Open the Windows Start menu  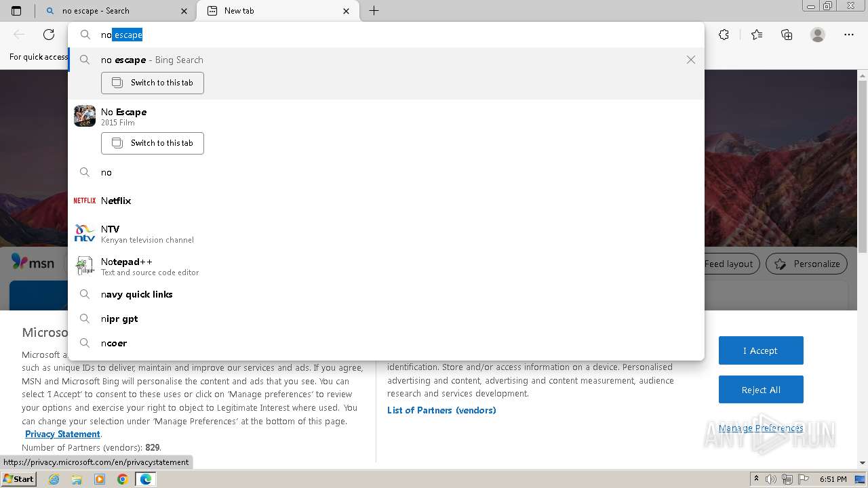pyautogui.click(x=18, y=479)
